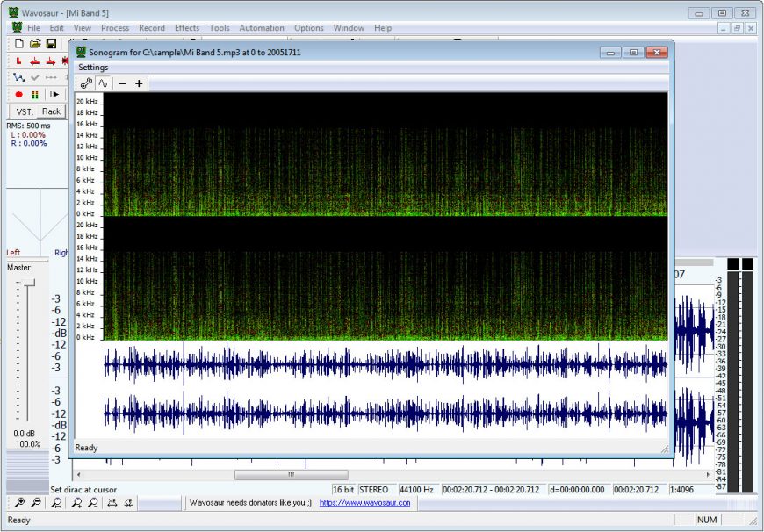This screenshot has width=764, height=532.
Task: Click the play-from-start transport button
Action: pos(54,94)
